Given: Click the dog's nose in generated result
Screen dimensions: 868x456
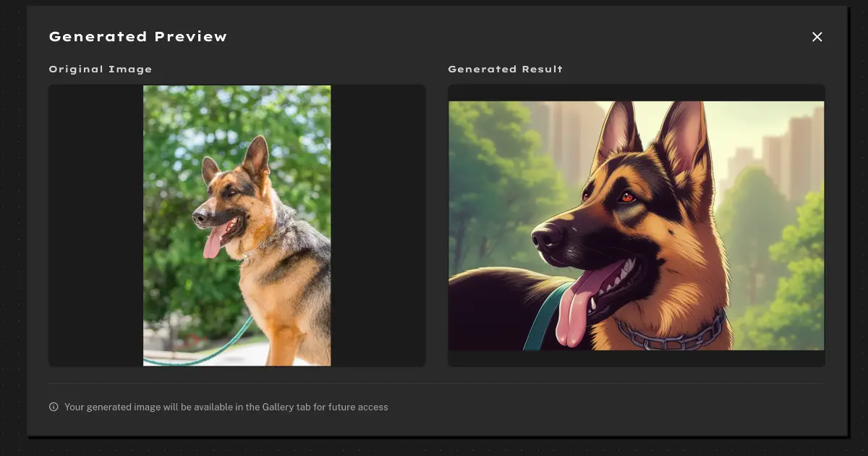Looking at the screenshot, I should (544, 237).
